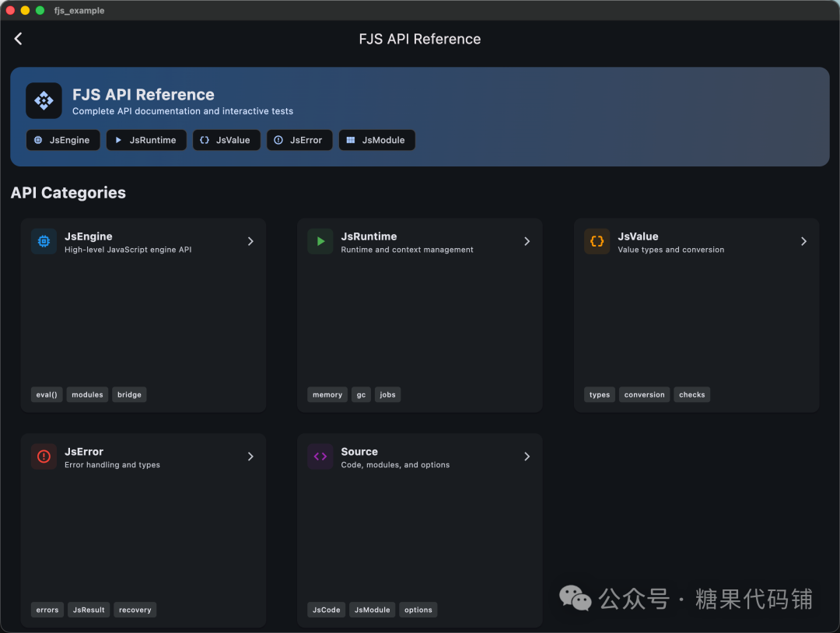Click the 'Value types and conversion' description
The width and height of the screenshot is (840, 633).
point(670,250)
